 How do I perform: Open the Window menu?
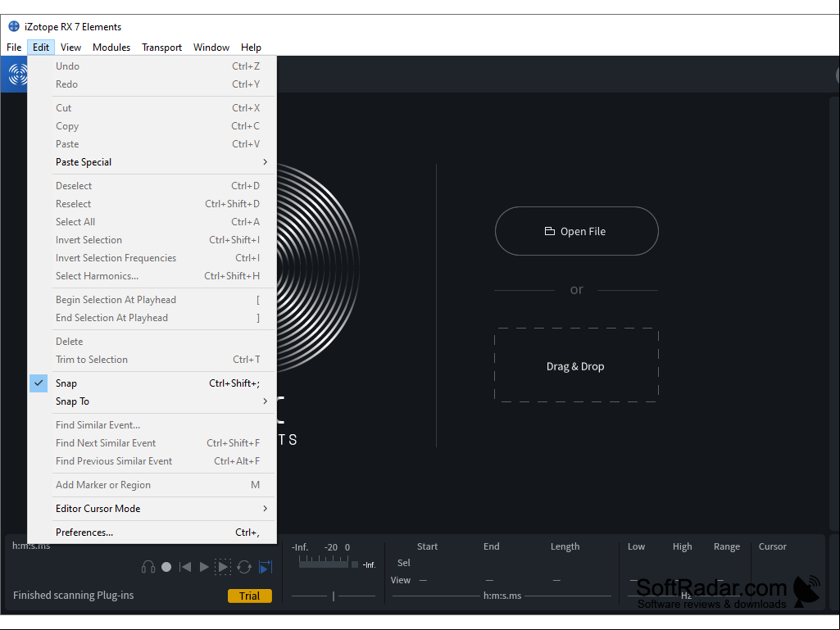211,48
